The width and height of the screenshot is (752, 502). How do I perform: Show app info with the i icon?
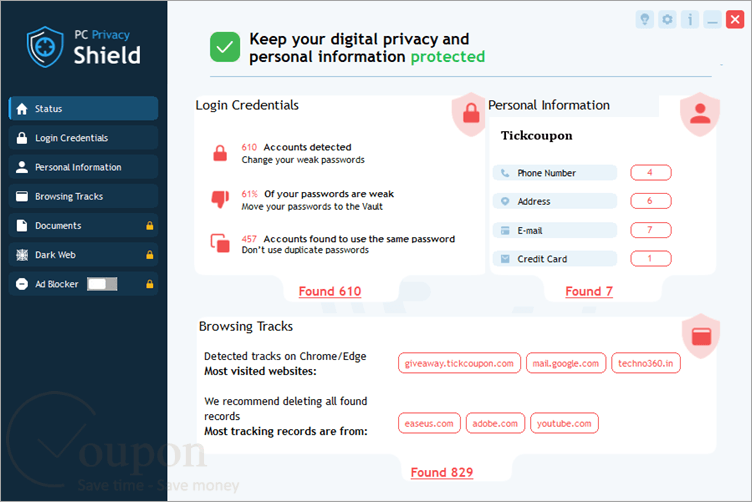pyautogui.click(x=690, y=20)
